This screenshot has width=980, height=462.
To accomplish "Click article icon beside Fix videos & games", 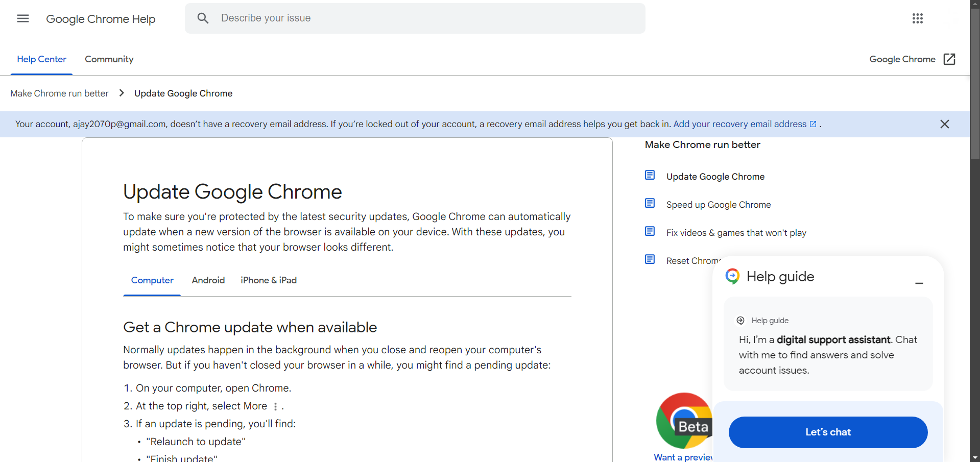I will point(650,232).
